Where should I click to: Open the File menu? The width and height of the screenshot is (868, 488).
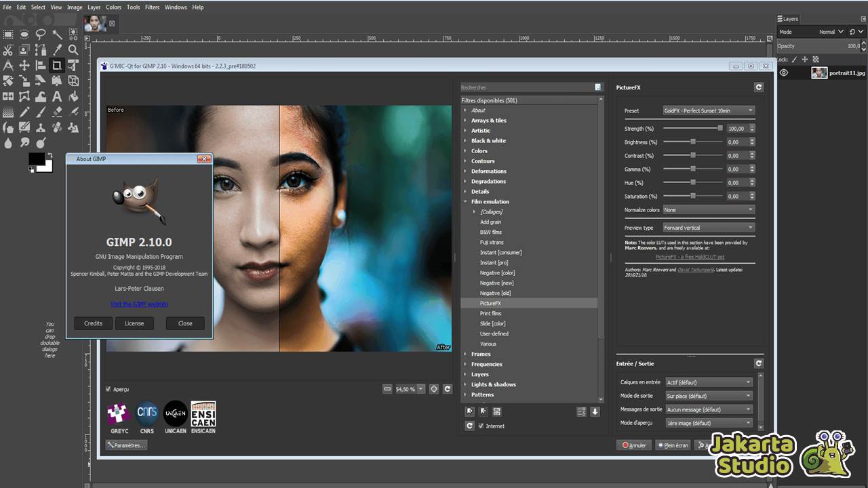[7, 7]
